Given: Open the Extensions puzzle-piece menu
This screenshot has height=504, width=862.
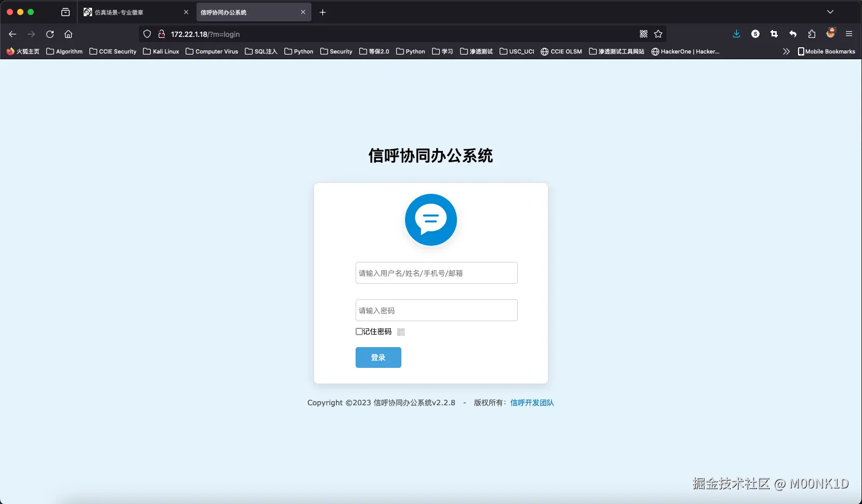Looking at the screenshot, I should pos(812,34).
